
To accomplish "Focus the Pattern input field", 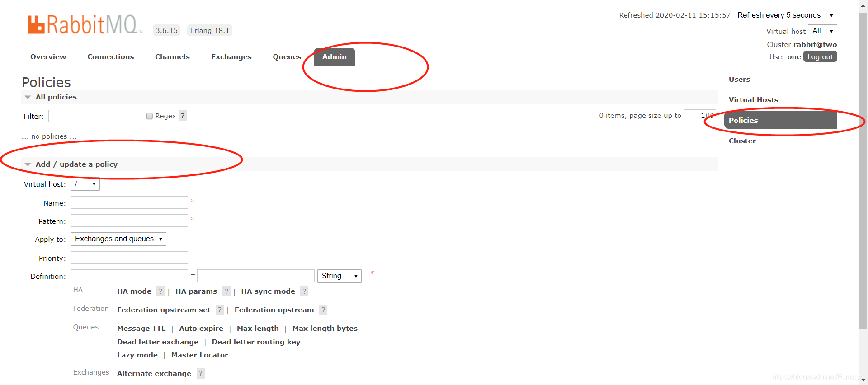I will click(129, 221).
